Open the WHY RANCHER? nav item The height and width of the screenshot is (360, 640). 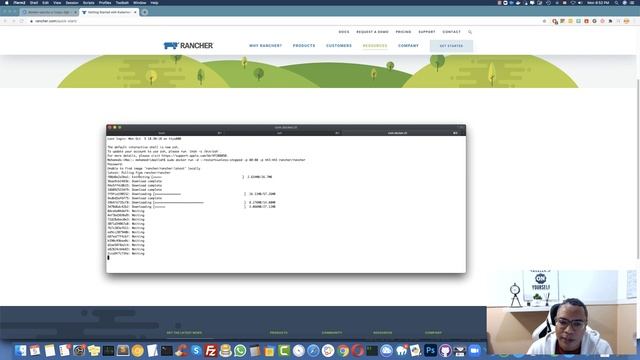265,46
